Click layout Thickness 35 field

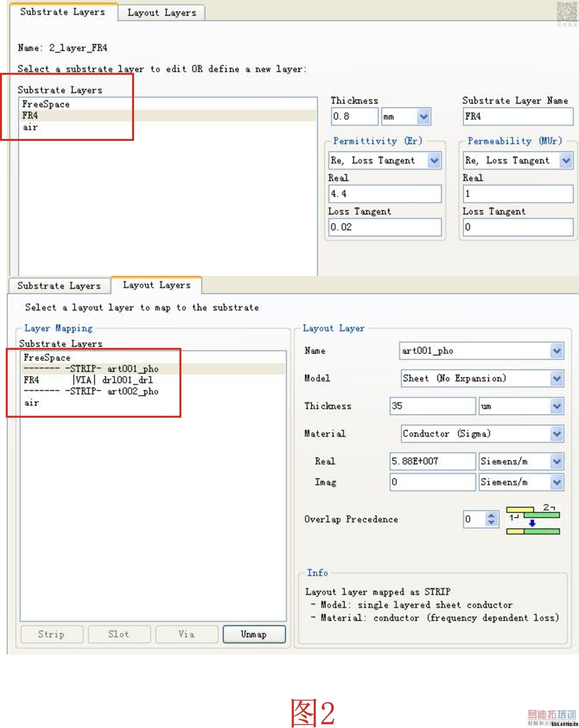433,406
